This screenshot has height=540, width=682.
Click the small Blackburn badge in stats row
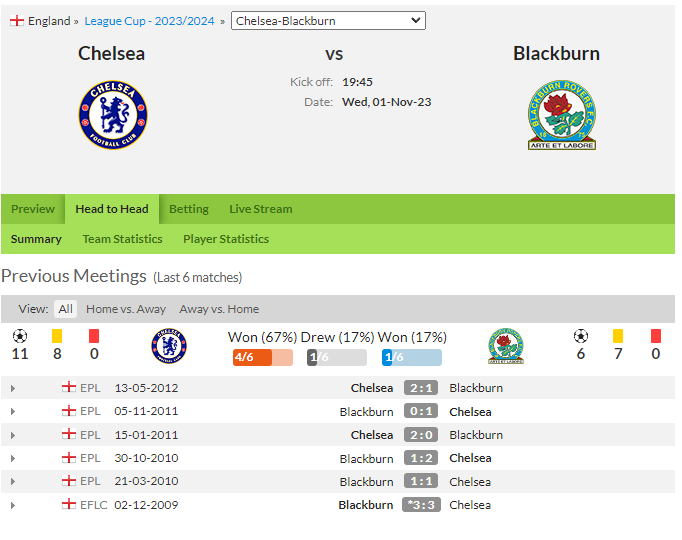coord(506,346)
